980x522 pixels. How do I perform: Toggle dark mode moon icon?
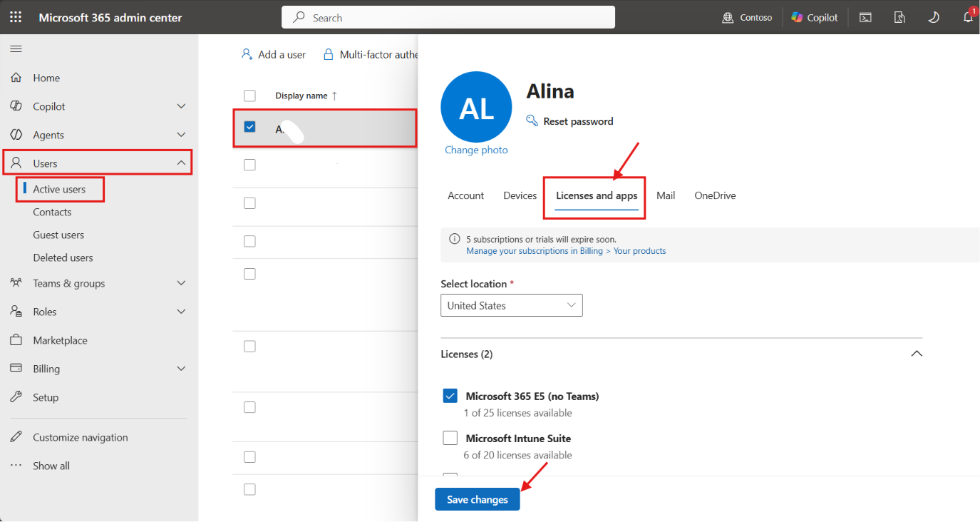pos(934,18)
